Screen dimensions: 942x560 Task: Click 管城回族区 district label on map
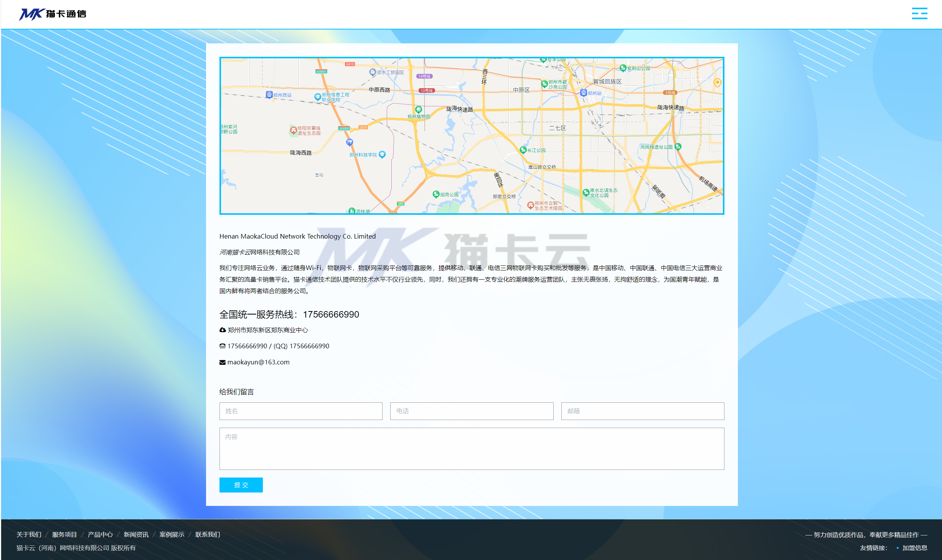(x=607, y=81)
